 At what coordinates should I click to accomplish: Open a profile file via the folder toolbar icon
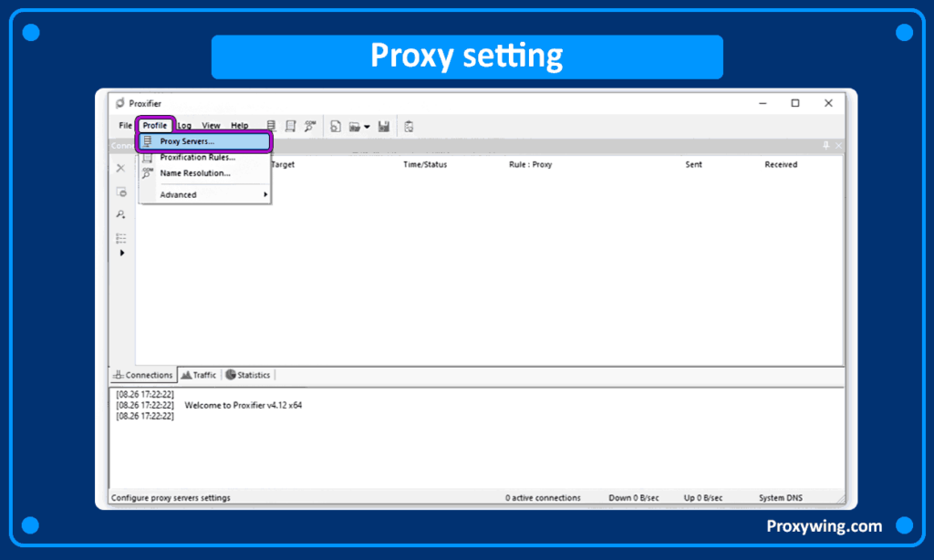pyautogui.click(x=357, y=125)
